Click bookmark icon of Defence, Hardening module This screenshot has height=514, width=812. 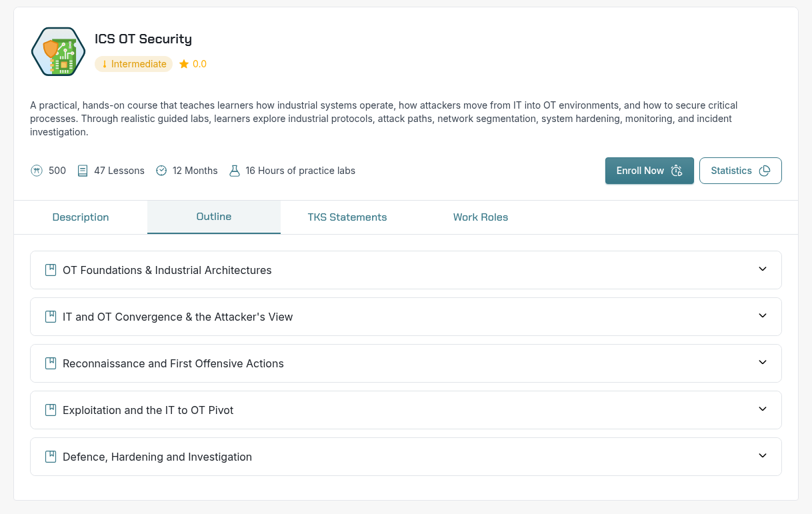click(50, 457)
